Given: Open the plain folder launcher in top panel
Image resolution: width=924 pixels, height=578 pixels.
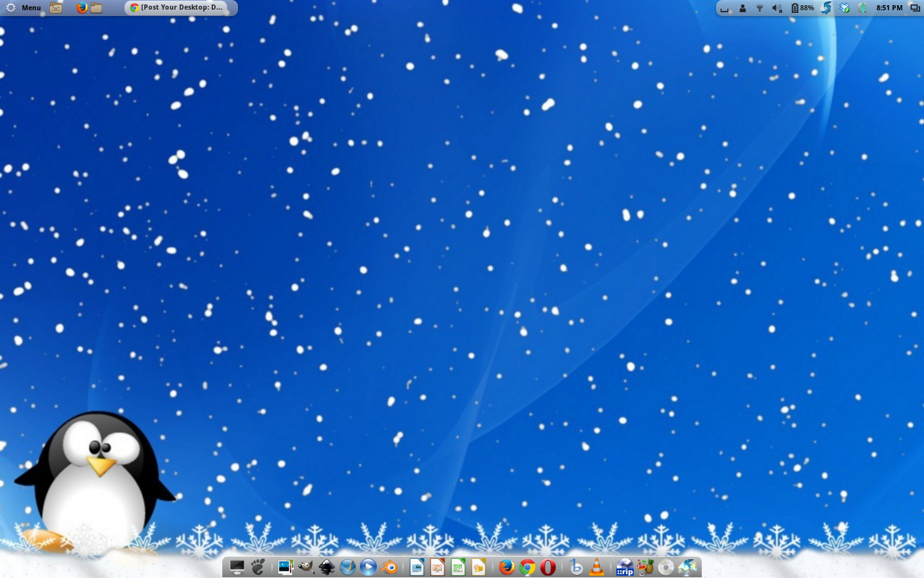Looking at the screenshot, I should click(96, 8).
